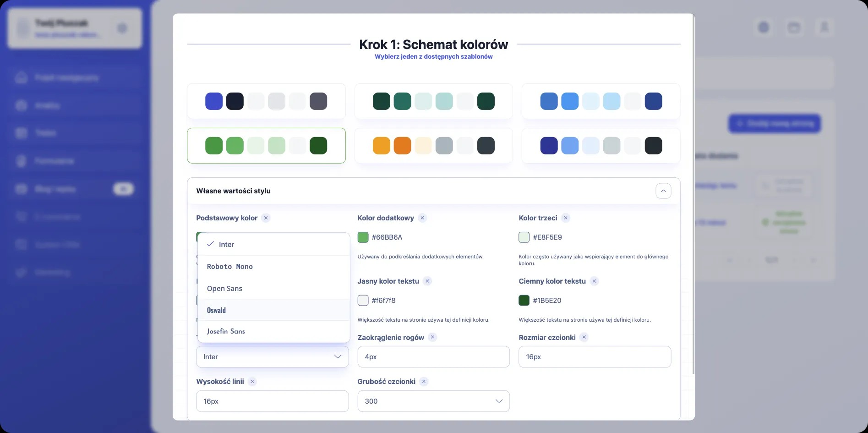Click the #66BB6A hex value text

pos(387,237)
